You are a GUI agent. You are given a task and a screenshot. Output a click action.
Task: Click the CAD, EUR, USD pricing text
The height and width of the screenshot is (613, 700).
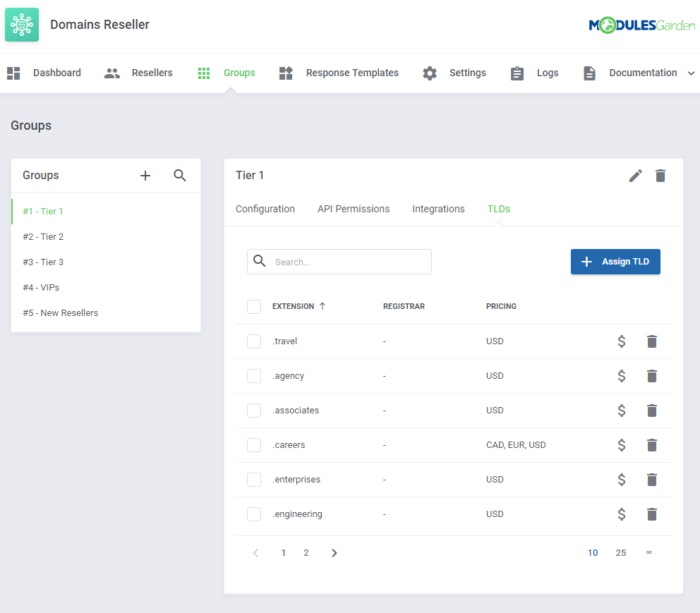tap(516, 445)
